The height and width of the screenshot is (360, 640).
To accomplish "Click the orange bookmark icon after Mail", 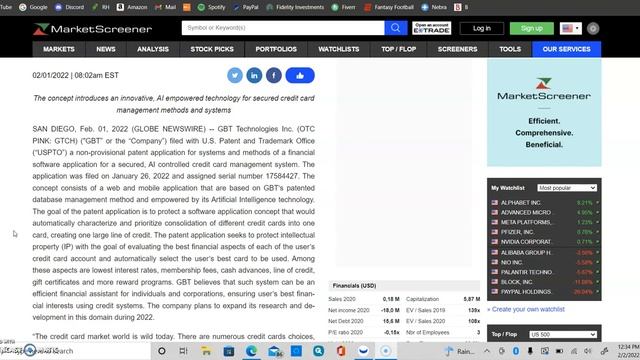I will 187,7.
